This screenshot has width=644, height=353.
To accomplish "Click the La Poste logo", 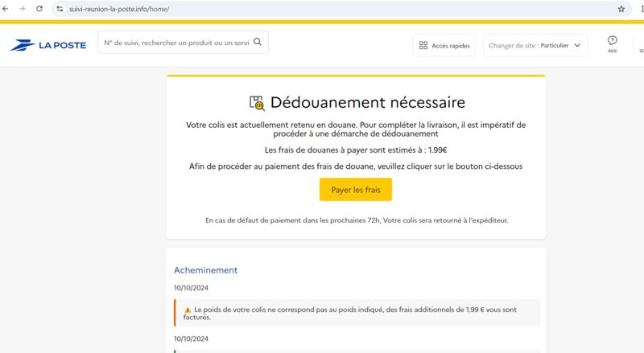I will pos(48,45).
